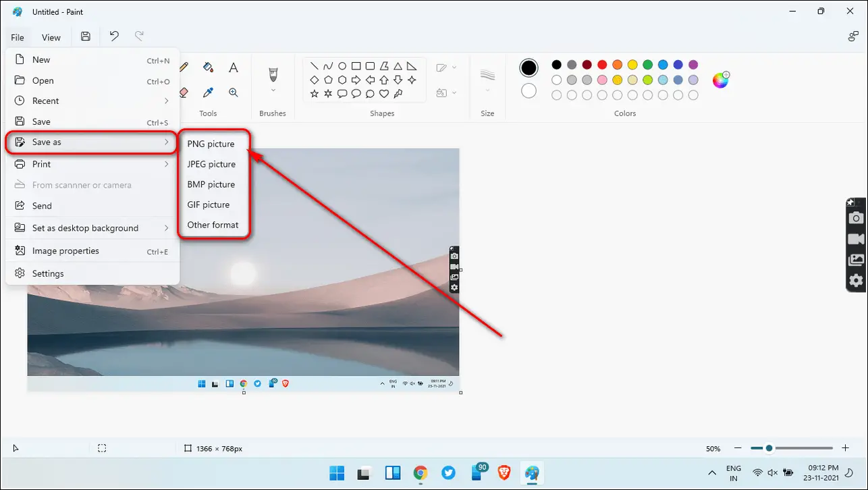Choose the Pentagon shape
Image resolution: width=868 pixels, height=490 pixels.
(329, 80)
